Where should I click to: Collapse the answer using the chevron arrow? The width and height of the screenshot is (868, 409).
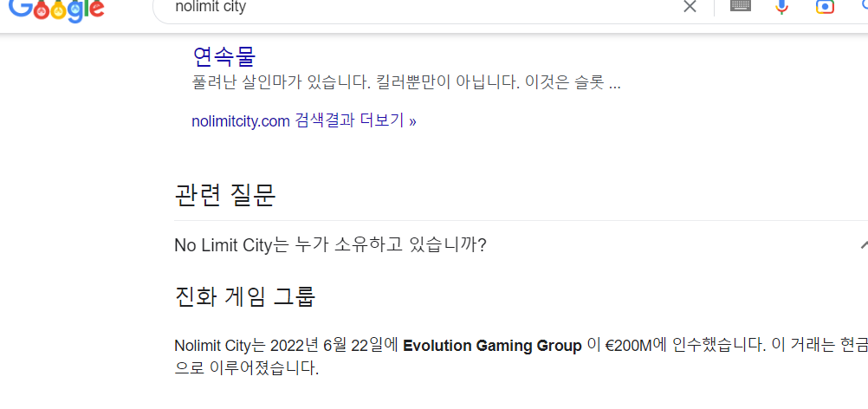(x=863, y=244)
